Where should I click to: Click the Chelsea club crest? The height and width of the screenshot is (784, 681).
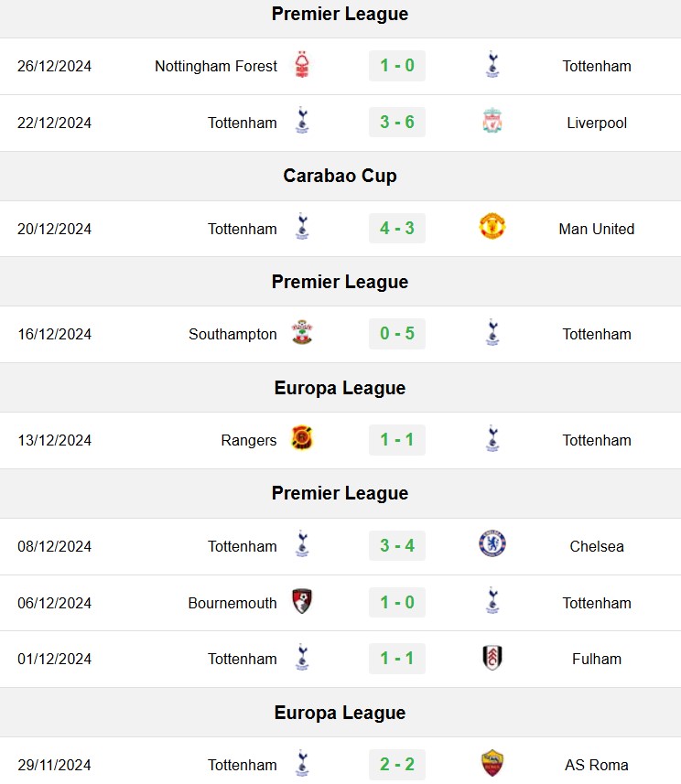coord(492,544)
